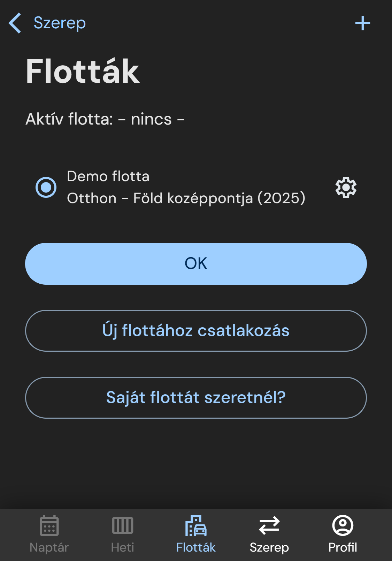Tap the Profil person icon
The height and width of the screenshot is (561, 392).
(343, 525)
